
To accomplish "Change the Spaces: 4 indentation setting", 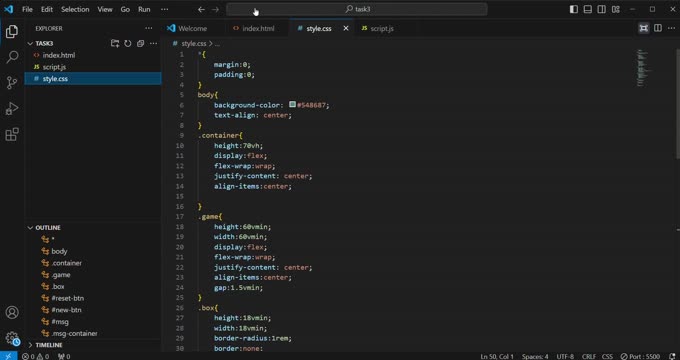I will click(535, 357).
